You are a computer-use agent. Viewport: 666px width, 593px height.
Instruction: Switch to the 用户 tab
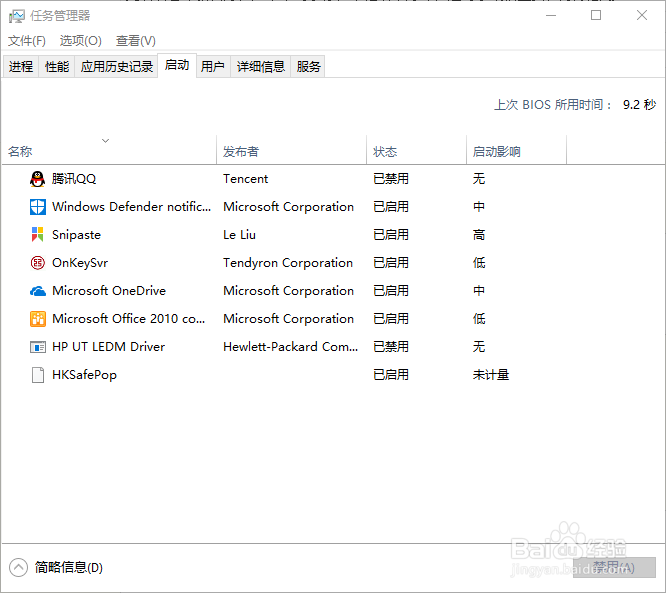pyautogui.click(x=213, y=67)
